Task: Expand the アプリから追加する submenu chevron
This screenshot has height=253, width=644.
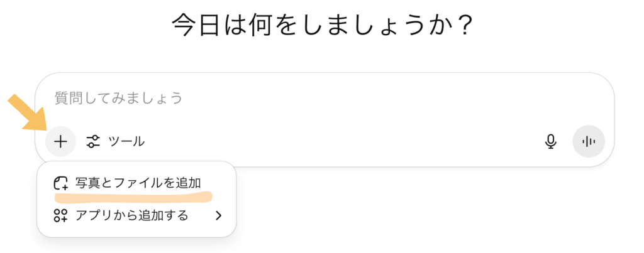Action: (218, 215)
